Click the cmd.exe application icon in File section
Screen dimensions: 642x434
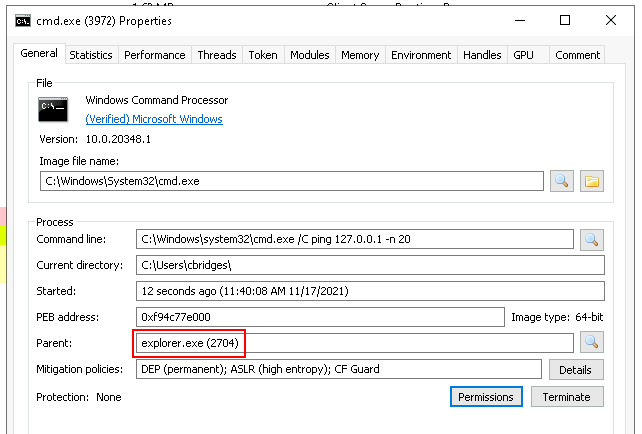coord(53,109)
